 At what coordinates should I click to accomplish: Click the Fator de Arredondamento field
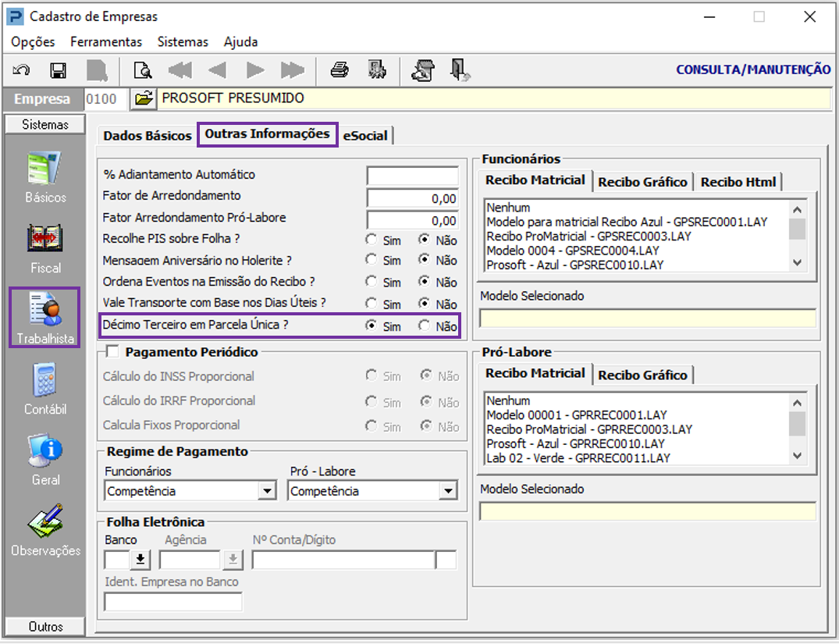click(413, 197)
